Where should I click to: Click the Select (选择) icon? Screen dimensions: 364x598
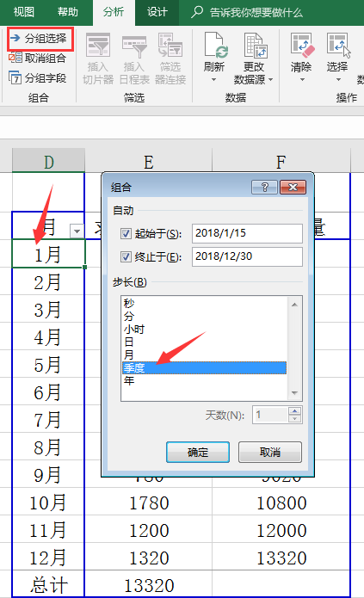(337, 45)
